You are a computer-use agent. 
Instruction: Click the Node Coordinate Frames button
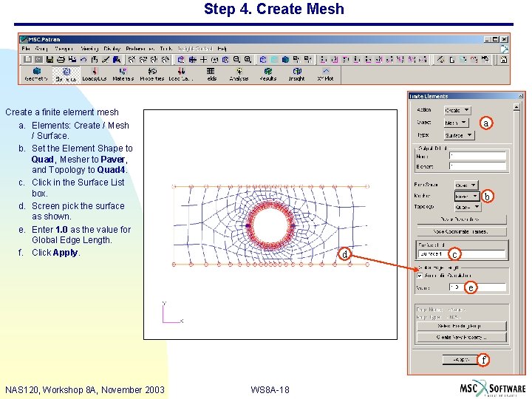pyautogui.click(x=461, y=231)
